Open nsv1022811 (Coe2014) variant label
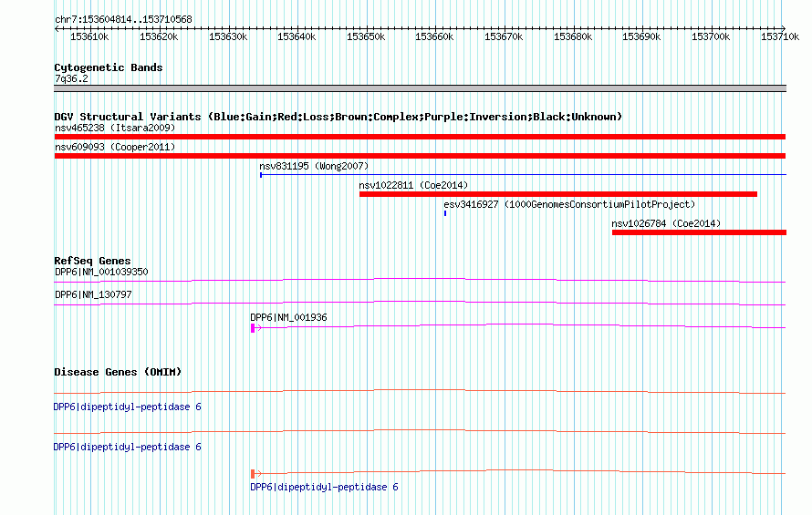812x515 pixels. 413,185
